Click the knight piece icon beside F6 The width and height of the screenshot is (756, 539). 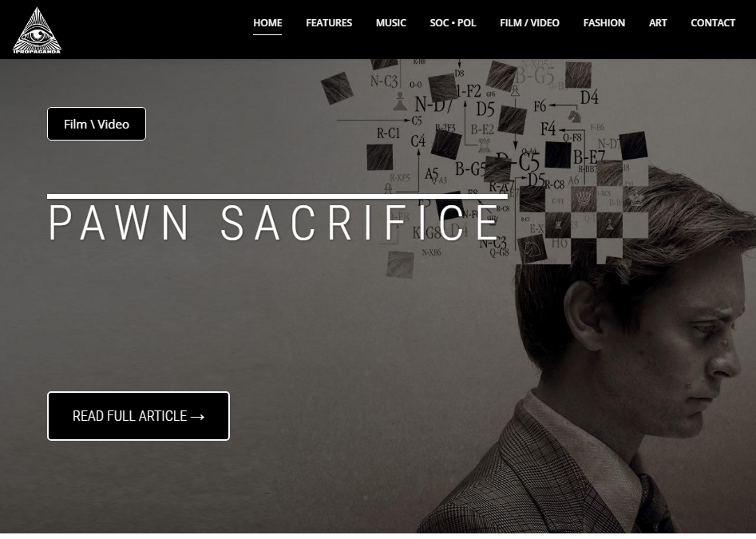point(574,116)
